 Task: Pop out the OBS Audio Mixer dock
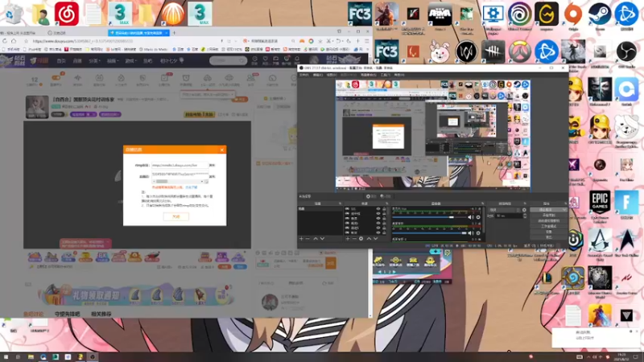click(482, 204)
